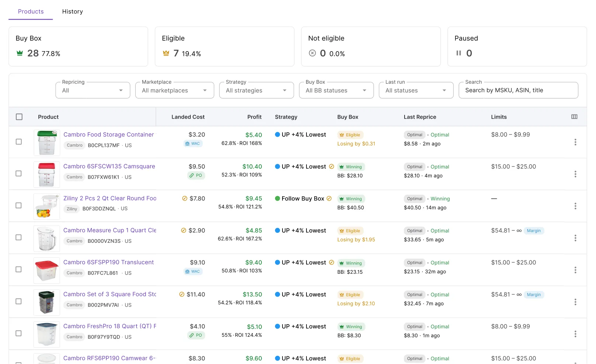The height and width of the screenshot is (364, 596).
Task: Open the more options menu for Cambro FreshPro
Action: click(575, 334)
